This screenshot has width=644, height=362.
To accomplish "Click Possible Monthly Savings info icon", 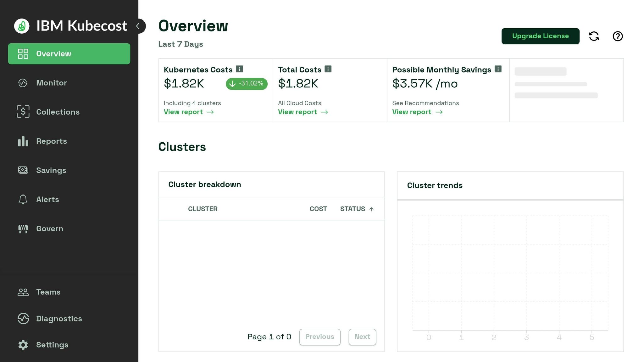I will tap(498, 69).
